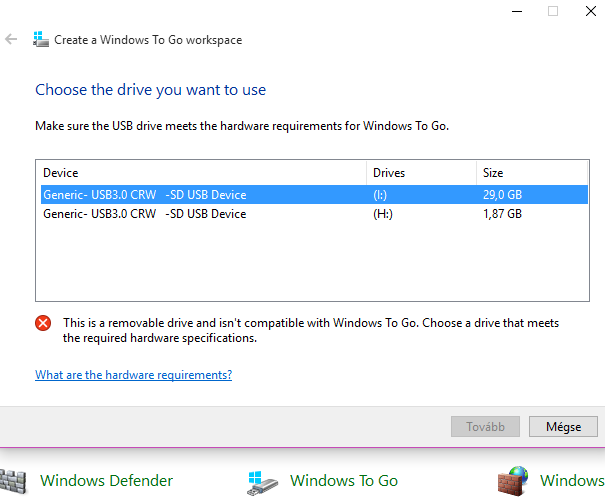
Task: Click the 1,87 GB size value
Action: click(502, 214)
